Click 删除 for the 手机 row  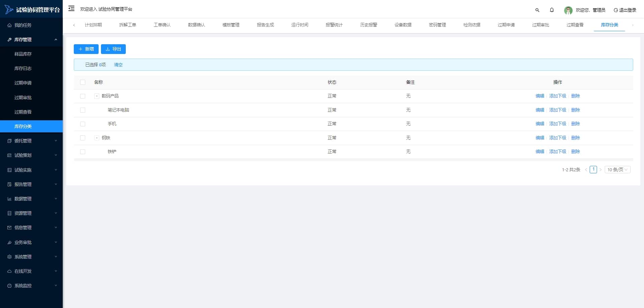[576, 124]
